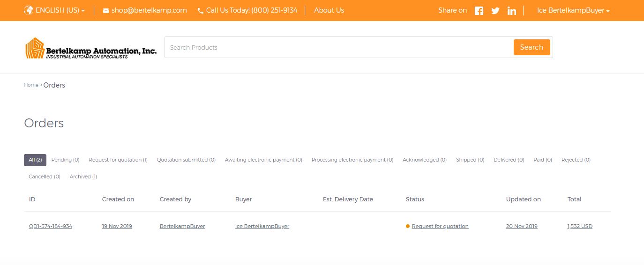Click Request for quotation status link
The image size is (644, 265).
click(440, 226)
